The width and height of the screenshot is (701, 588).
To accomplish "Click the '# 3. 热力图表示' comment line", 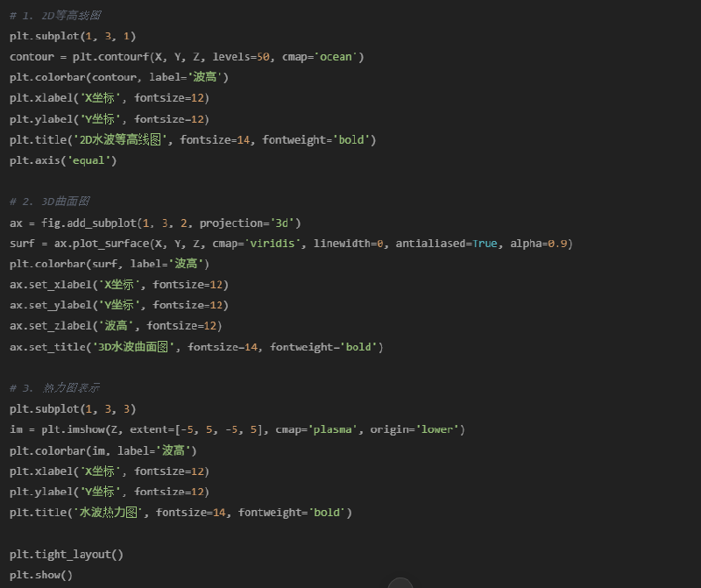I will [x=56, y=388].
